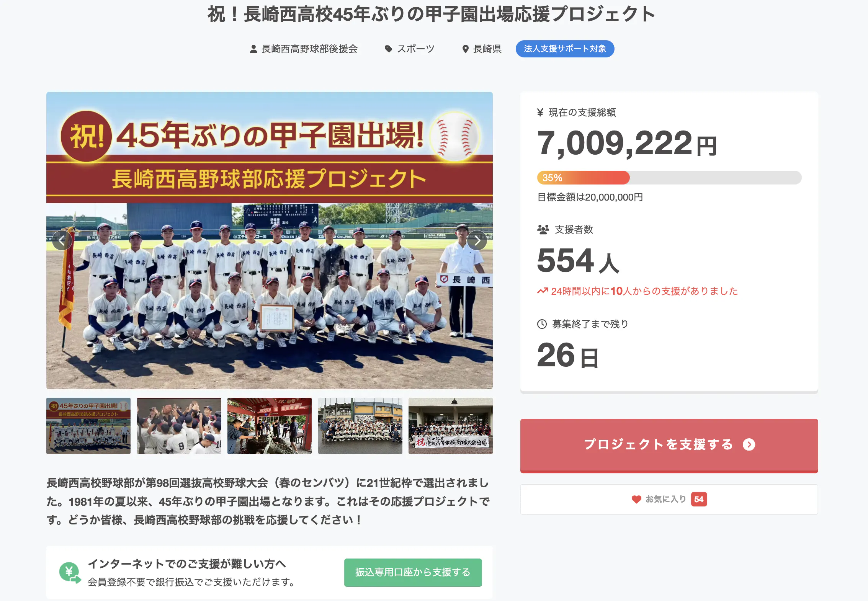Image resolution: width=868 pixels, height=601 pixels.
Task: Select the celebrating players huddle thumbnail
Action: pos(179,426)
